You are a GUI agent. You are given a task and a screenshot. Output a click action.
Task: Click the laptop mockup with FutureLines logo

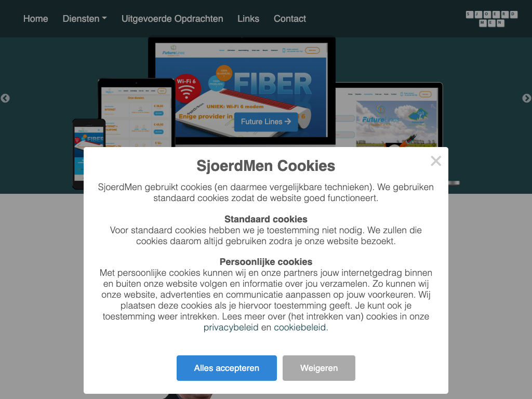coord(389,115)
